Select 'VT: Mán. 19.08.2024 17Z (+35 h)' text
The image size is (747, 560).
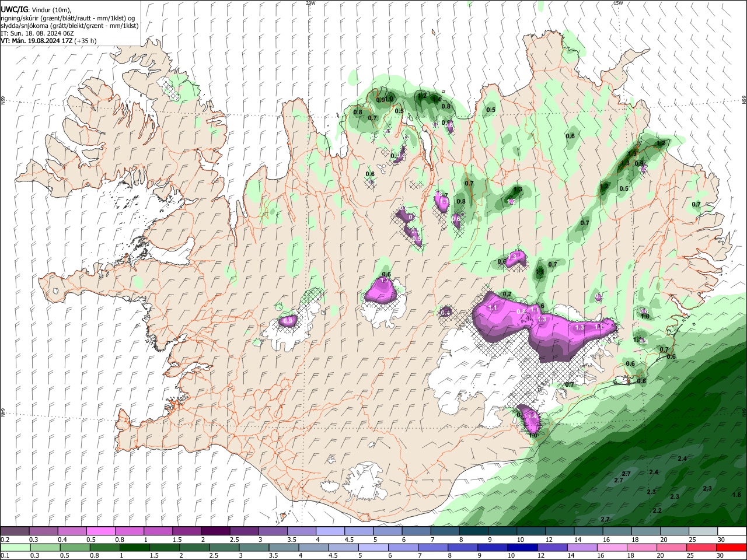(48, 41)
